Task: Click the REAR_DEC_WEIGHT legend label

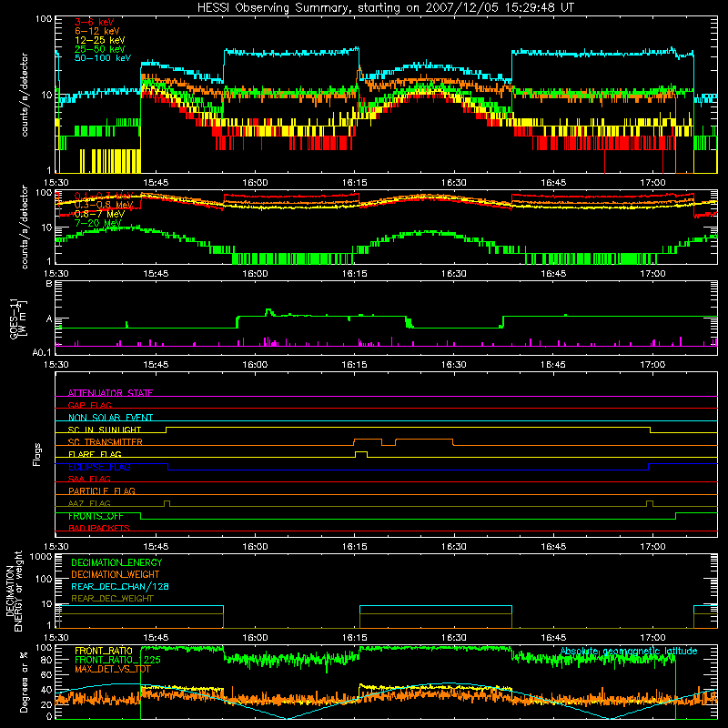Action: point(112,599)
